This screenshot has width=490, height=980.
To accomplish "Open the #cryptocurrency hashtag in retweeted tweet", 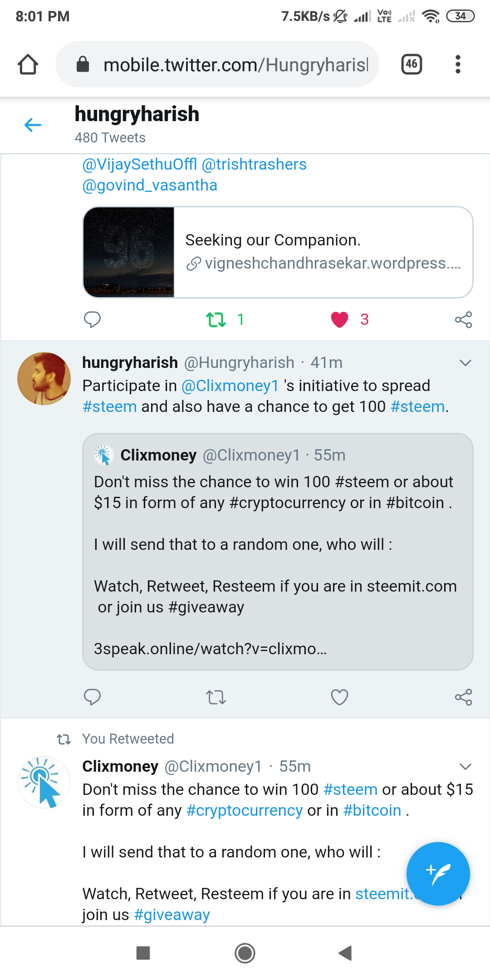I will 245,810.
